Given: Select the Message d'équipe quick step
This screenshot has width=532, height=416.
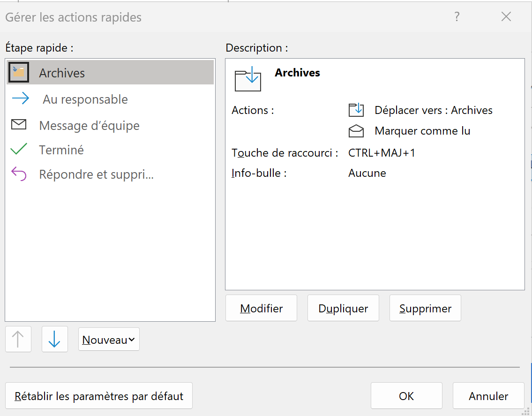Looking at the screenshot, I should [x=110, y=125].
